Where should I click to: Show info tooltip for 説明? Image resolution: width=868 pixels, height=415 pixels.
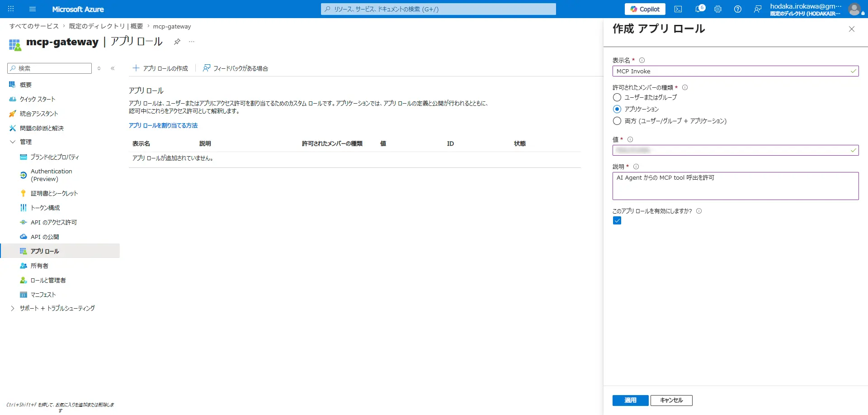636,167
